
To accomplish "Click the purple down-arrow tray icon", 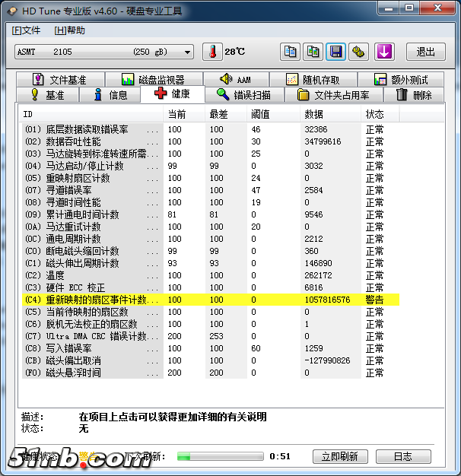I will tap(384, 52).
